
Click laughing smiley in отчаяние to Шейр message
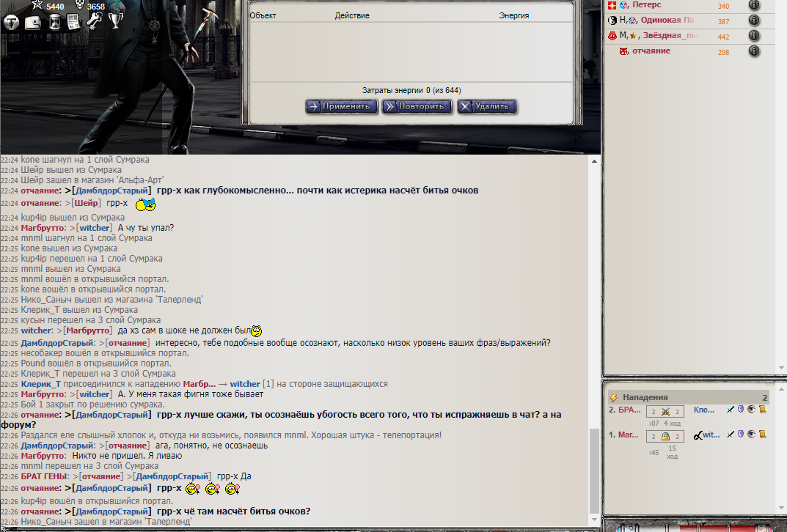(145, 204)
